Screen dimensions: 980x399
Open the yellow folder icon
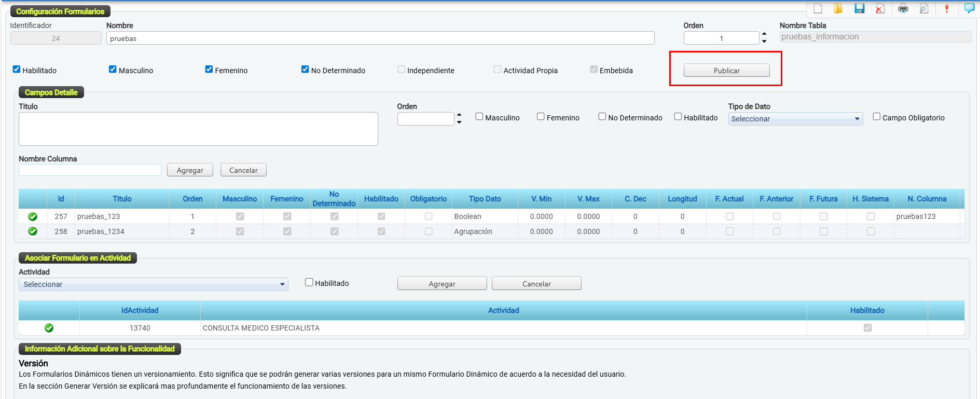[x=838, y=8]
